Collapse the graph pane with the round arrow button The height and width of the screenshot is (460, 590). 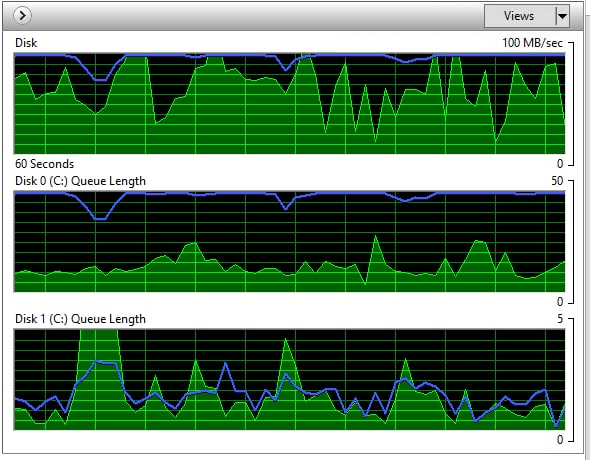point(22,16)
